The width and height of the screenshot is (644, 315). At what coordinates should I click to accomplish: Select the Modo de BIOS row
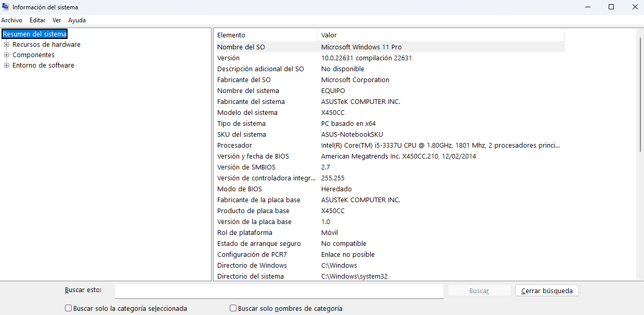(389, 189)
